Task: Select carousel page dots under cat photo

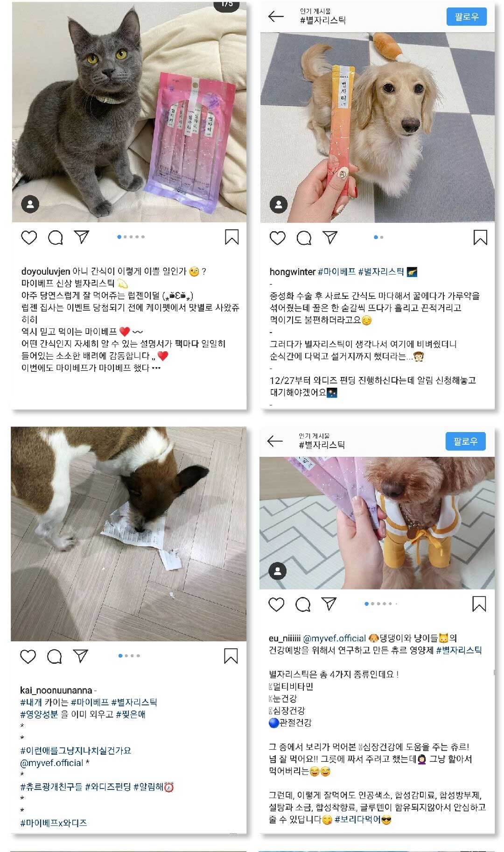Action: coord(131,237)
